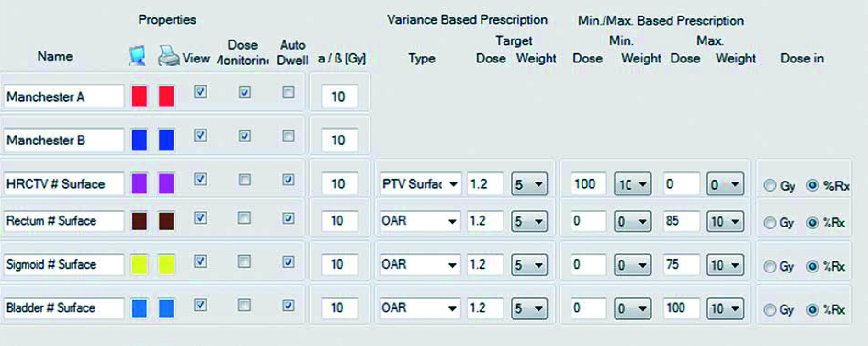868x346 pixels.
Task: Toggle the View checkbox for Manchester A
Action: point(200,92)
